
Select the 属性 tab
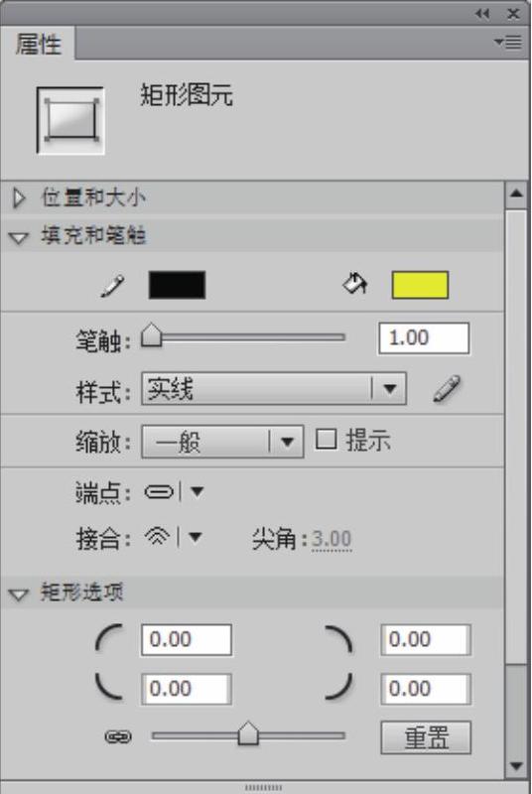pos(39,44)
